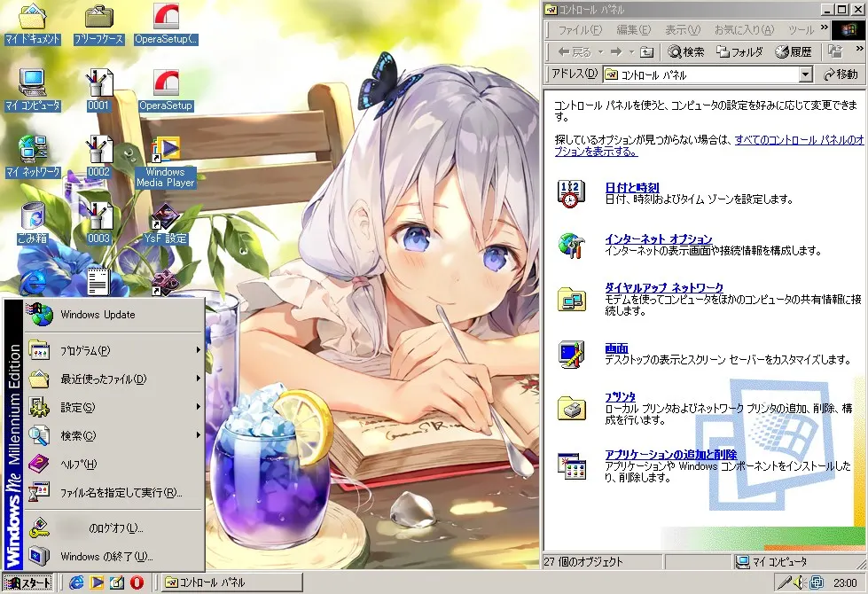Expand Settings submenu in Start menu
868x594 pixels.
click(113, 408)
